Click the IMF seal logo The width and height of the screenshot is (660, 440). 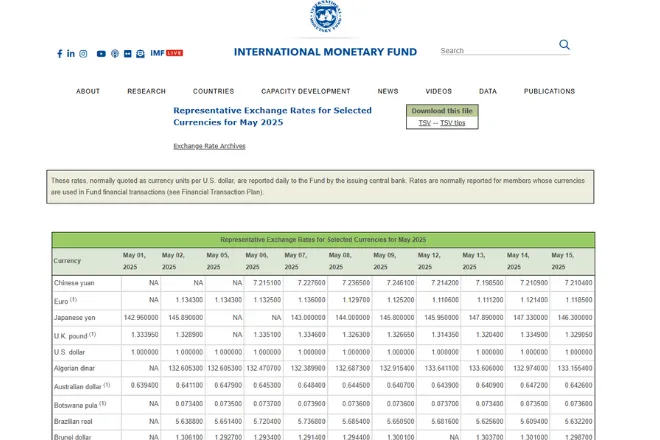tap(326, 16)
